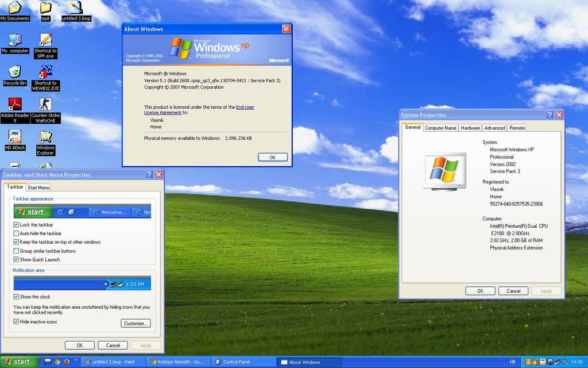Open the My Documents desktop icon
This screenshot has width=588, height=368.
click(14, 11)
